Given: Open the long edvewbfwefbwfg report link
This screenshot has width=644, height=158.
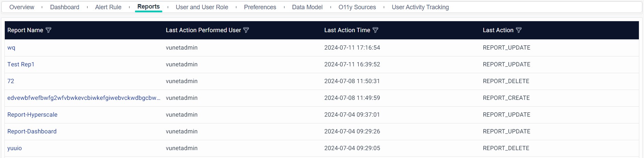Looking at the screenshot, I should [84, 98].
